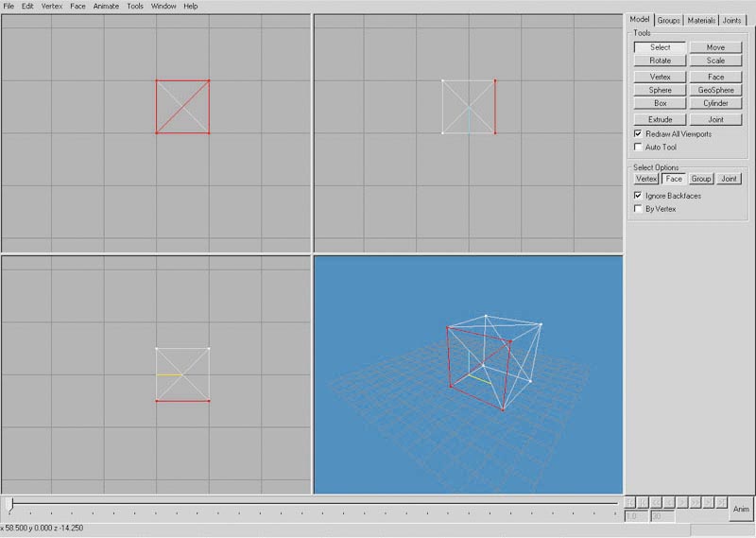Jump to the first animation frame
Screen dimensions: 756x538
[x=629, y=503]
